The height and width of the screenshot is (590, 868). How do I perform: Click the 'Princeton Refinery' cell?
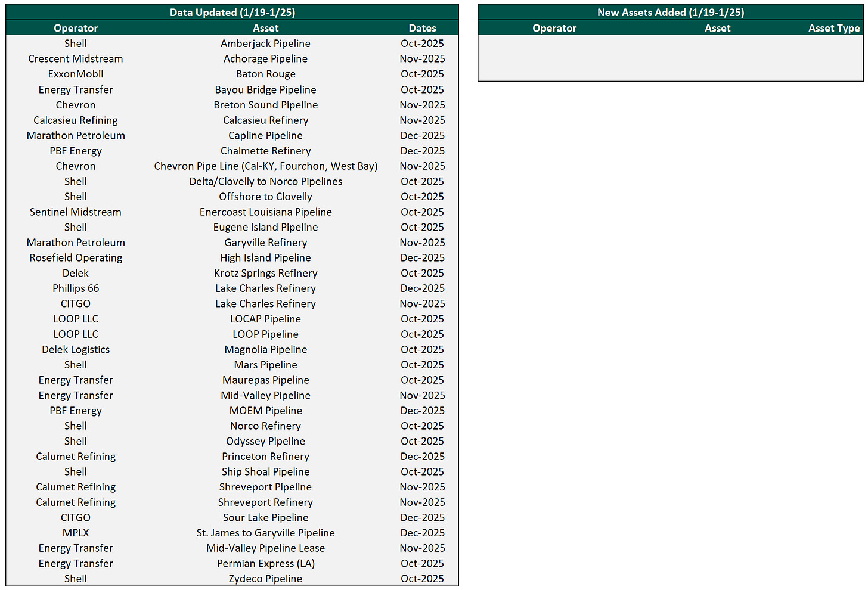point(265,457)
